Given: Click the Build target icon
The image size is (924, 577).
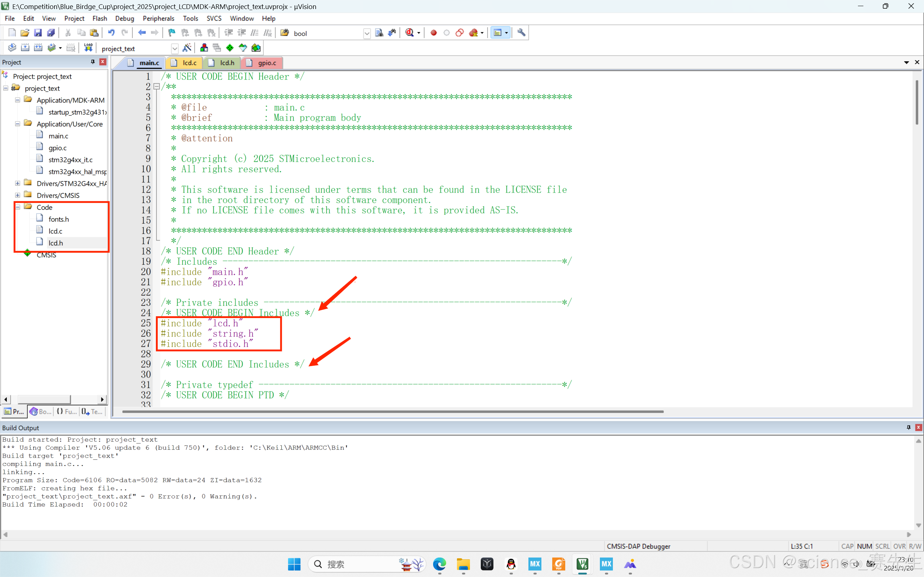Looking at the screenshot, I should (x=25, y=48).
